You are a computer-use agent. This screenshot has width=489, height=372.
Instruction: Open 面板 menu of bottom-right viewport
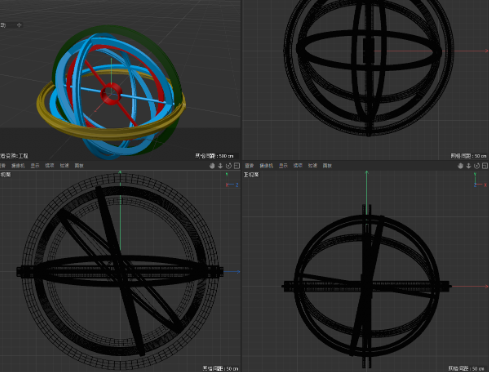327,166
